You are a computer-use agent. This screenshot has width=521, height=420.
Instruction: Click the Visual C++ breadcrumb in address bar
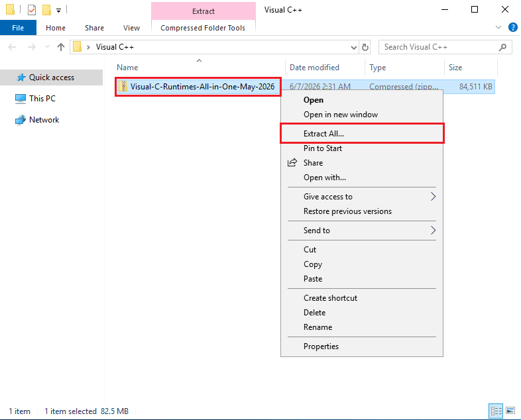point(115,47)
